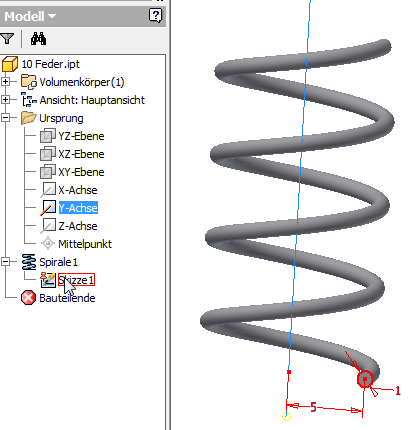This screenshot has width=418, height=430.
Task: Select XY-Ebene in the browser
Action: 81,172
